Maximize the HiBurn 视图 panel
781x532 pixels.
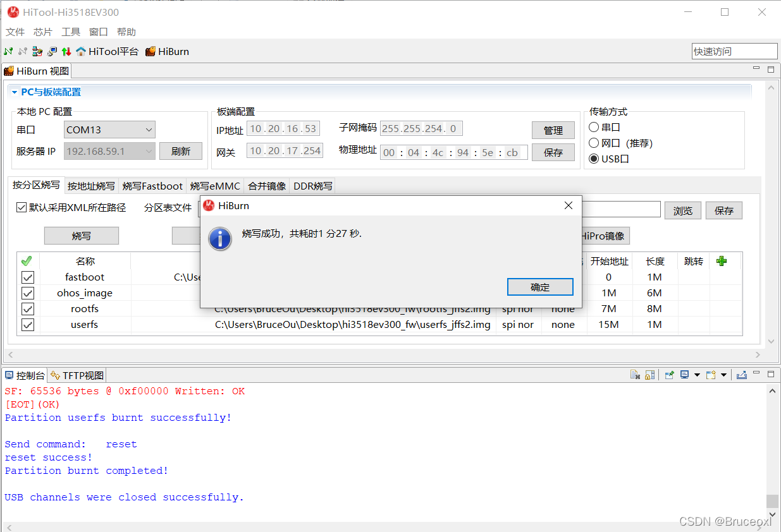(770, 69)
